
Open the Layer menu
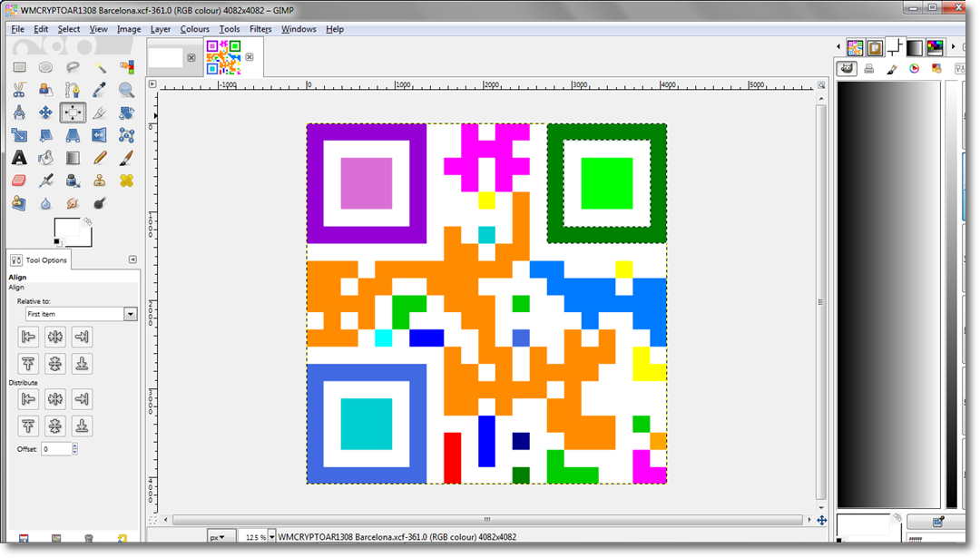[x=161, y=29]
